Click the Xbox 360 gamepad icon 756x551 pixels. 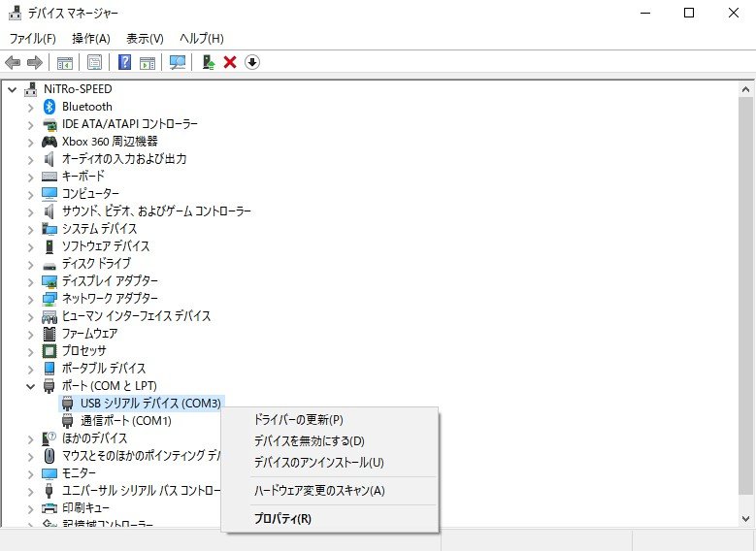tap(49, 142)
